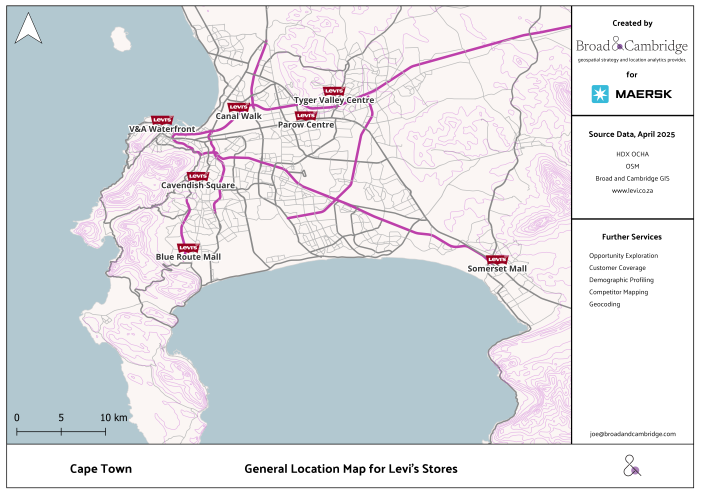This screenshot has width=702, height=496.
Task: Click the north arrow compass icon
Action: pos(29,30)
